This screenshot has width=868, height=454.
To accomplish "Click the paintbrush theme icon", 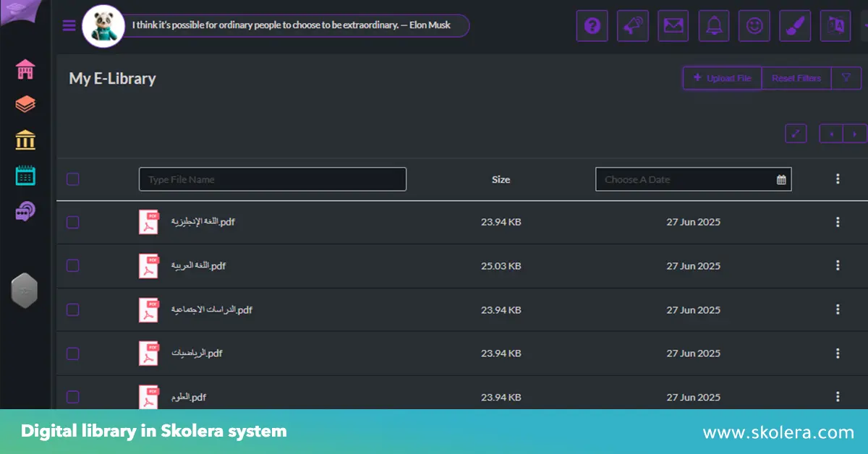I will [794, 25].
